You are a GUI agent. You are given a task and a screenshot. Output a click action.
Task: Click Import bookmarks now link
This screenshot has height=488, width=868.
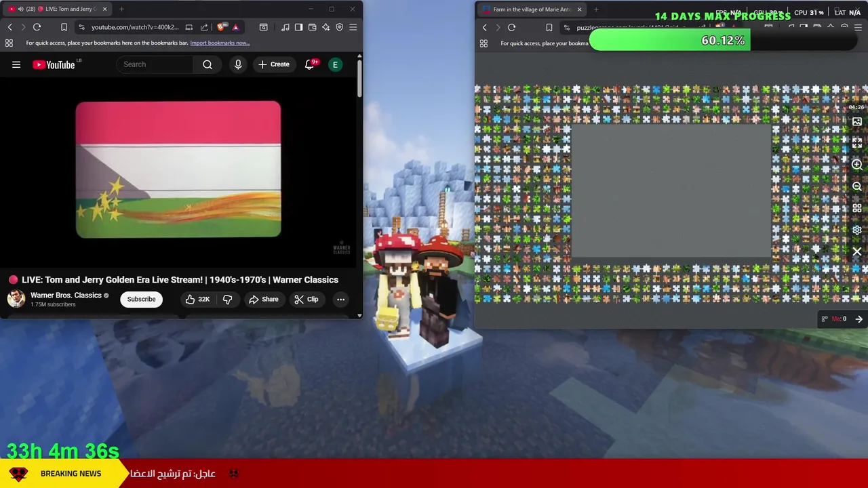220,43
